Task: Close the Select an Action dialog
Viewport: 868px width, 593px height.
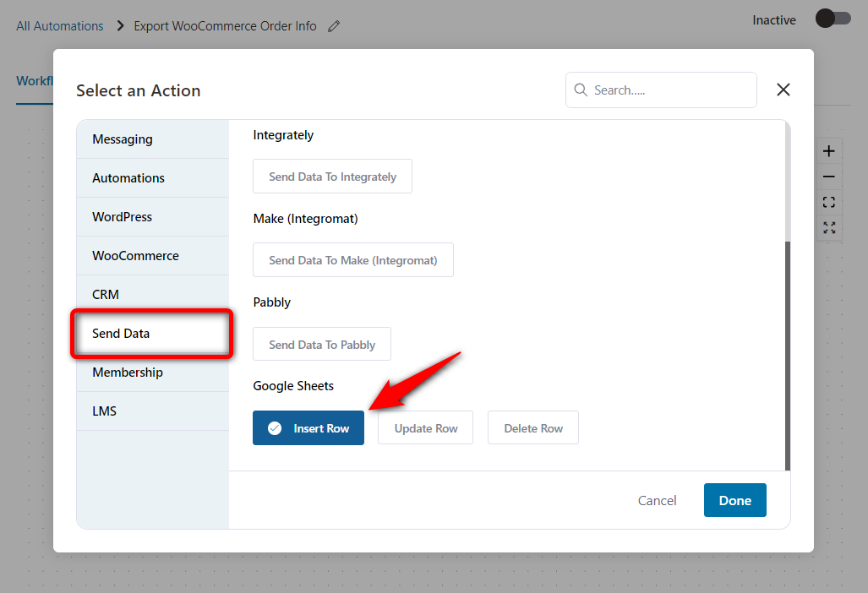Action: tap(783, 90)
